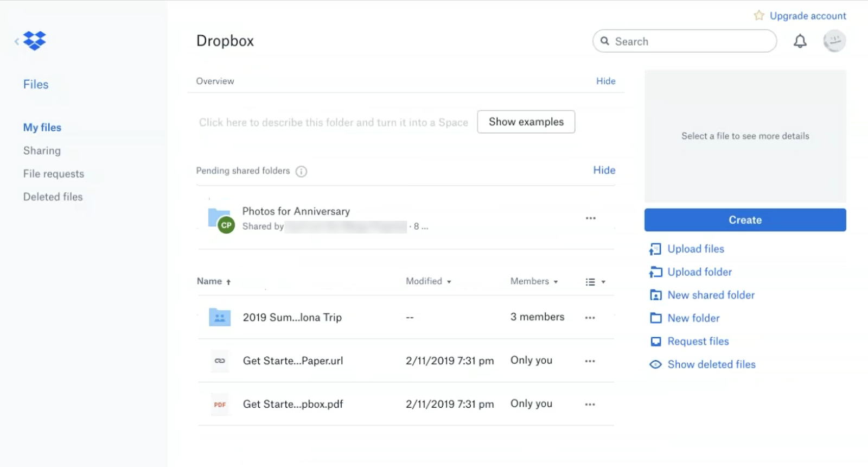Image resolution: width=868 pixels, height=467 pixels.
Task: Click the Files heading in sidebar
Action: 36,85
